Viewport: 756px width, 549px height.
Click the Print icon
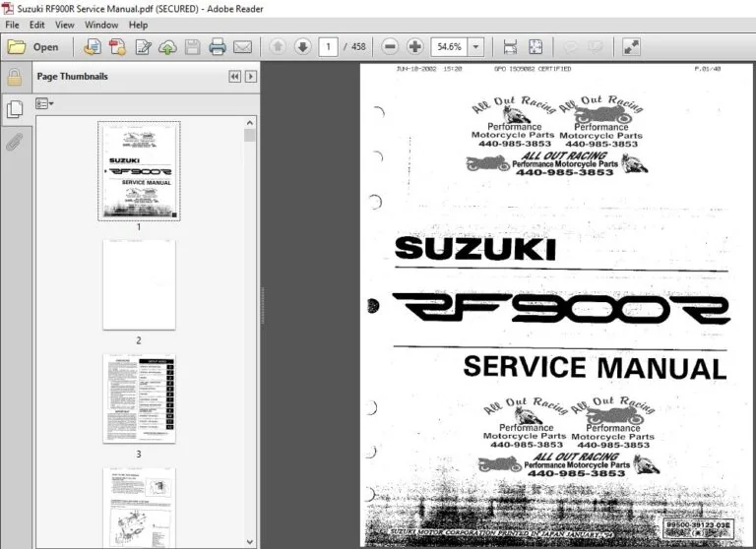218,47
